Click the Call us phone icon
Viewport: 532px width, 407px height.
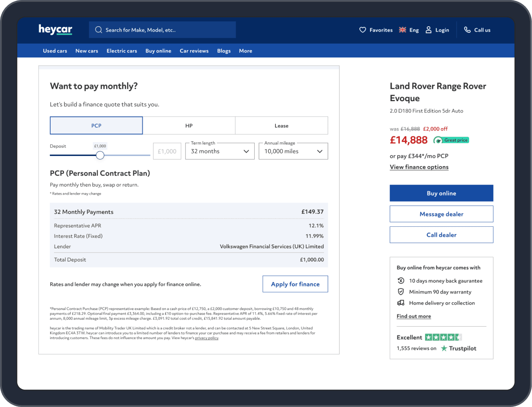[467, 30]
